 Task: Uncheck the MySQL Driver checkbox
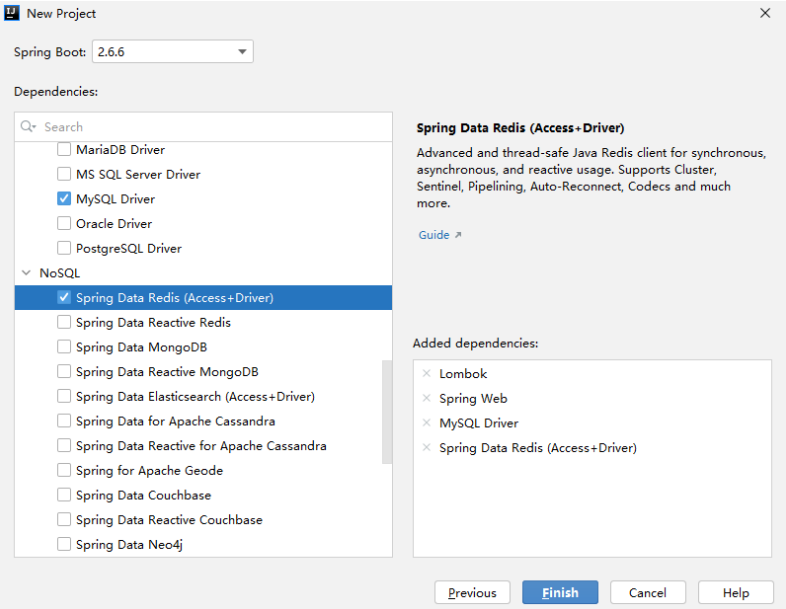64,198
